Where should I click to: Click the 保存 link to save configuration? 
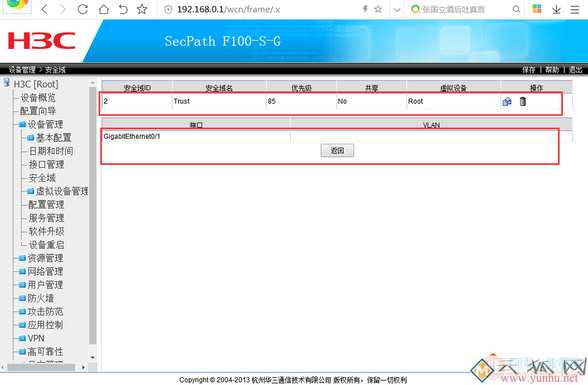[x=528, y=69]
